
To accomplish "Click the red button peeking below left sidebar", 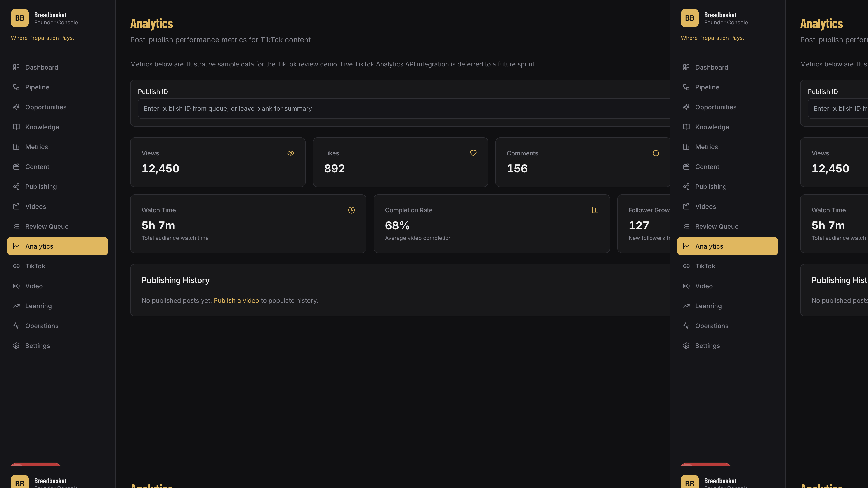I will tap(36, 465).
